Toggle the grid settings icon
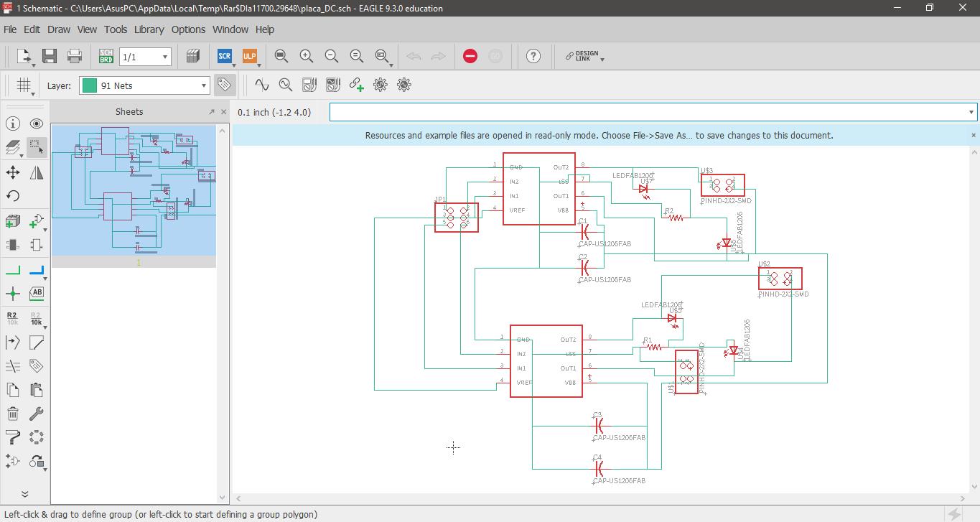 coord(24,85)
